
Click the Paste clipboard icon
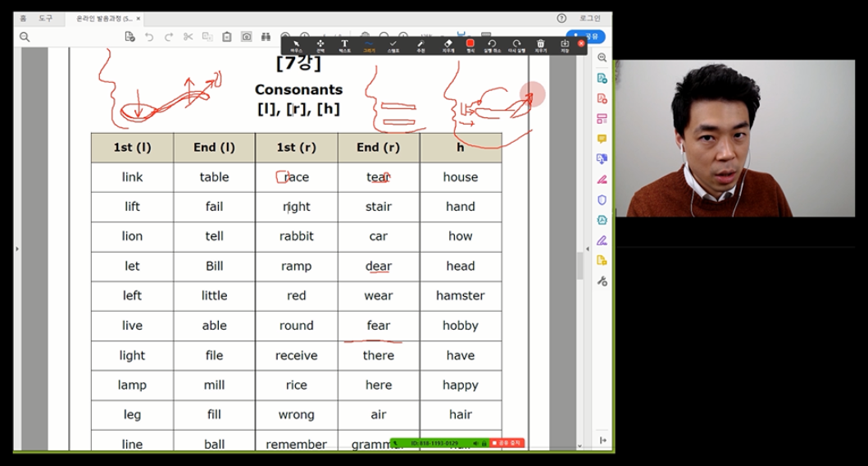pyautogui.click(x=227, y=37)
